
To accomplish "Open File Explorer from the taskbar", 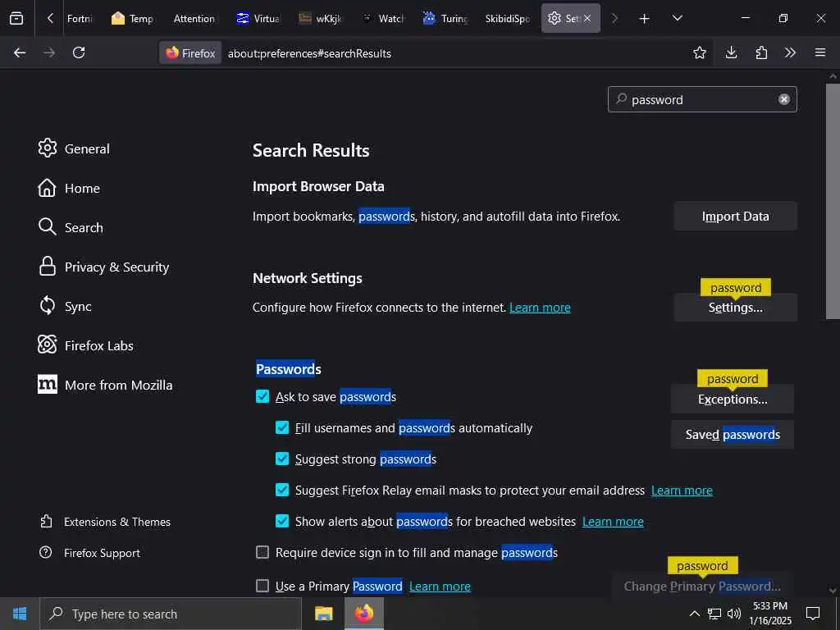I will pyautogui.click(x=323, y=614).
